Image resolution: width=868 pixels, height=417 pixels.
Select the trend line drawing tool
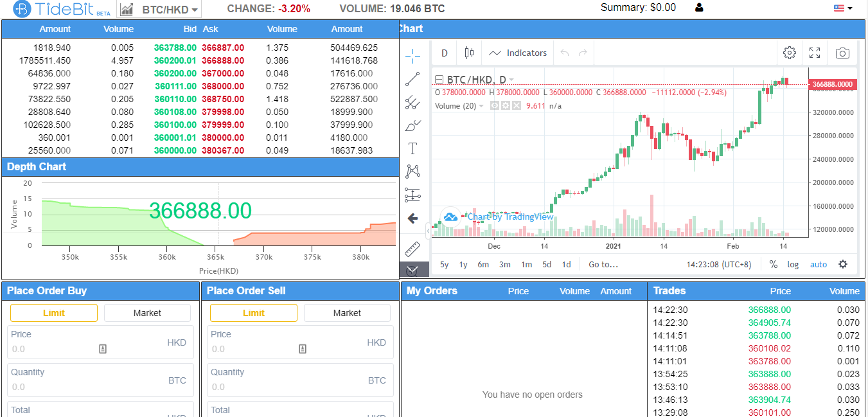click(x=412, y=80)
